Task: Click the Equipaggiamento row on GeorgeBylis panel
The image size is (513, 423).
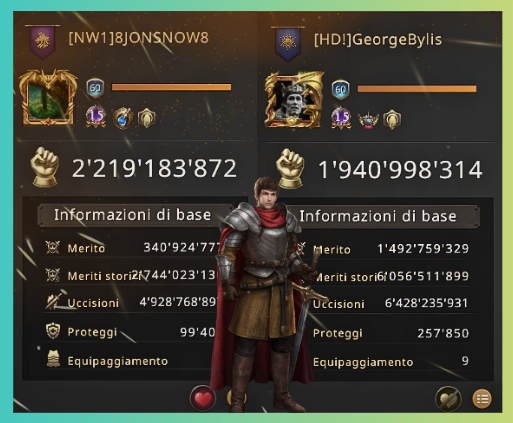Action: 392,362
